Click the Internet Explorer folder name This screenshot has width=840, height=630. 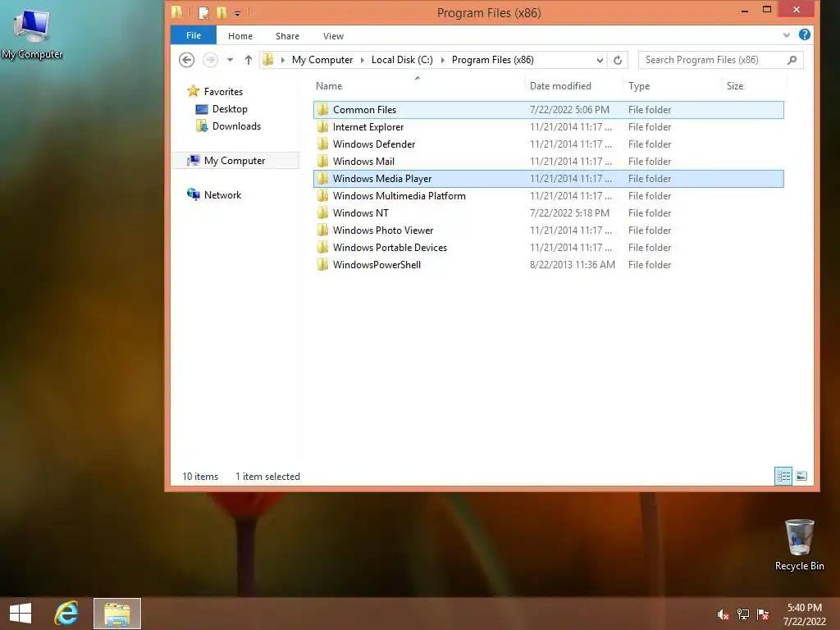[x=368, y=127]
